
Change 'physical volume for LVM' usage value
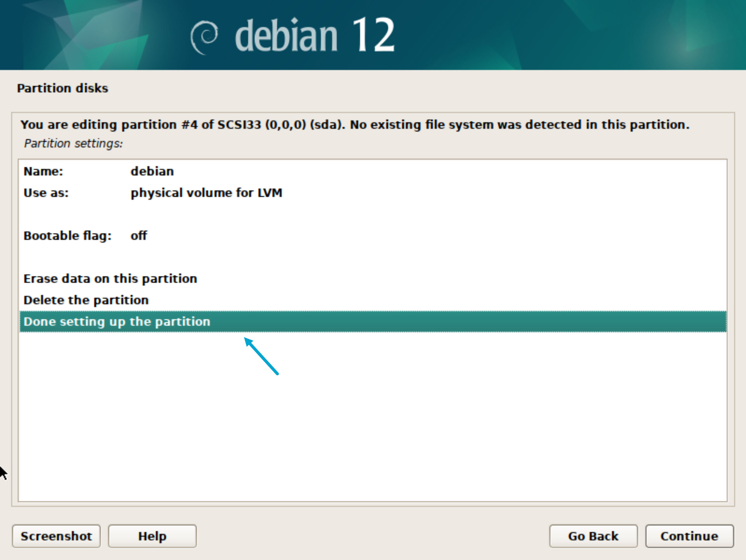206,193
